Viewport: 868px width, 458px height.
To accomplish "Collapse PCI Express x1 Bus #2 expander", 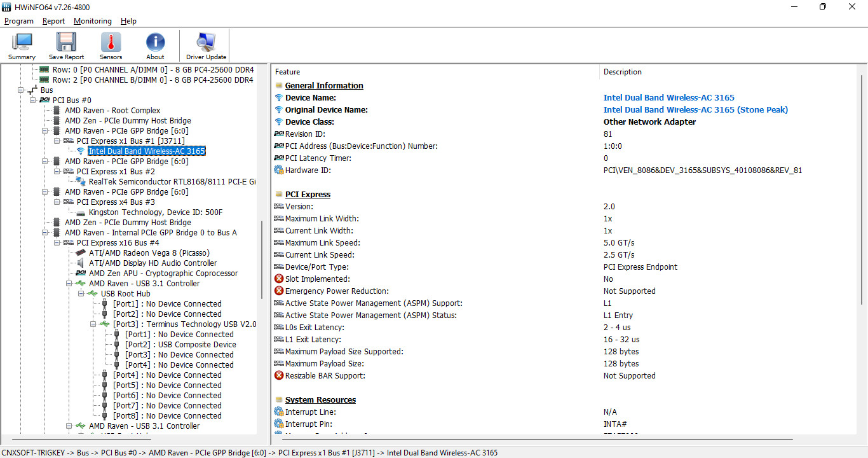I will [x=57, y=172].
